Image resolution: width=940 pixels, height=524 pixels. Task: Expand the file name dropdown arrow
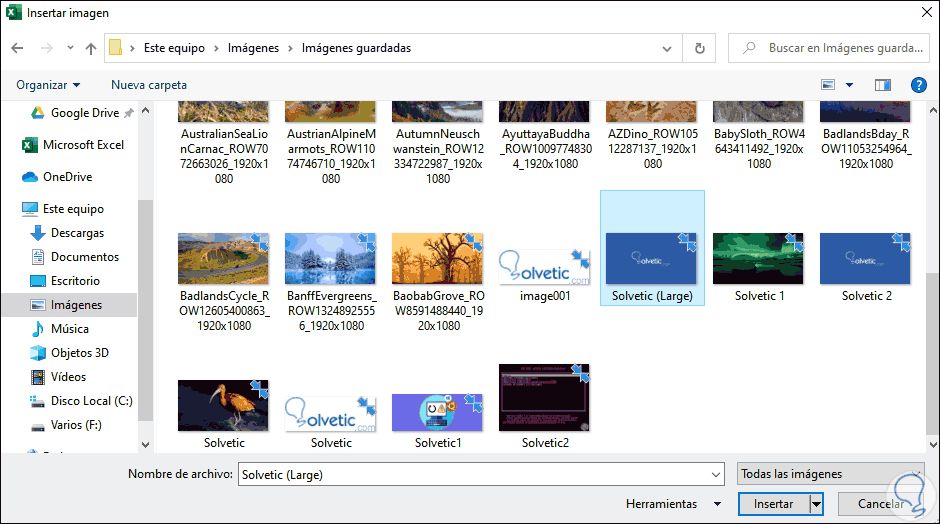716,474
